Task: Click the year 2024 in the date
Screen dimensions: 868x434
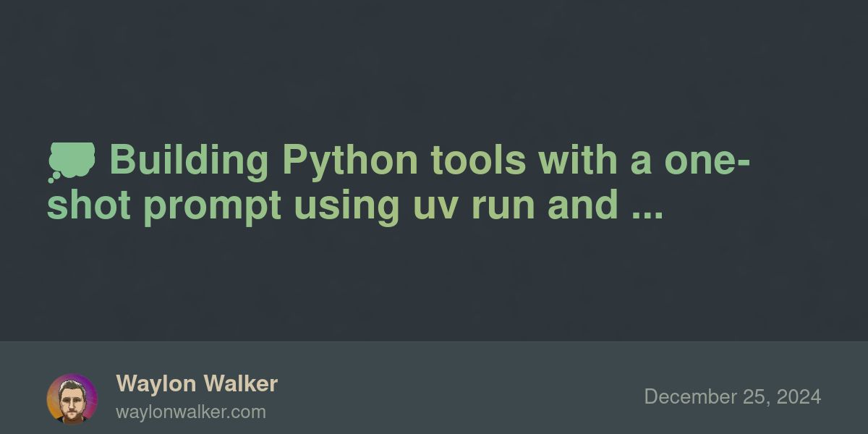Action: [799, 396]
